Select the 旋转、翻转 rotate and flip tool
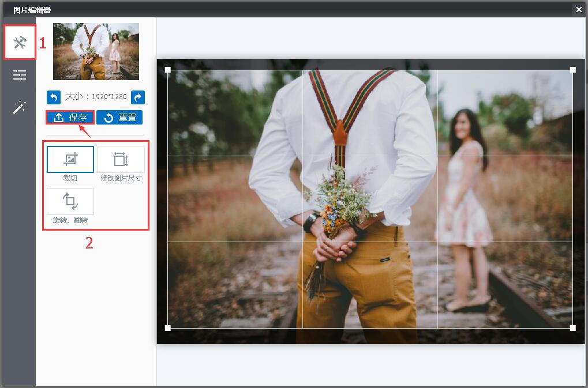The image size is (588, 388). tap(70, 202)
